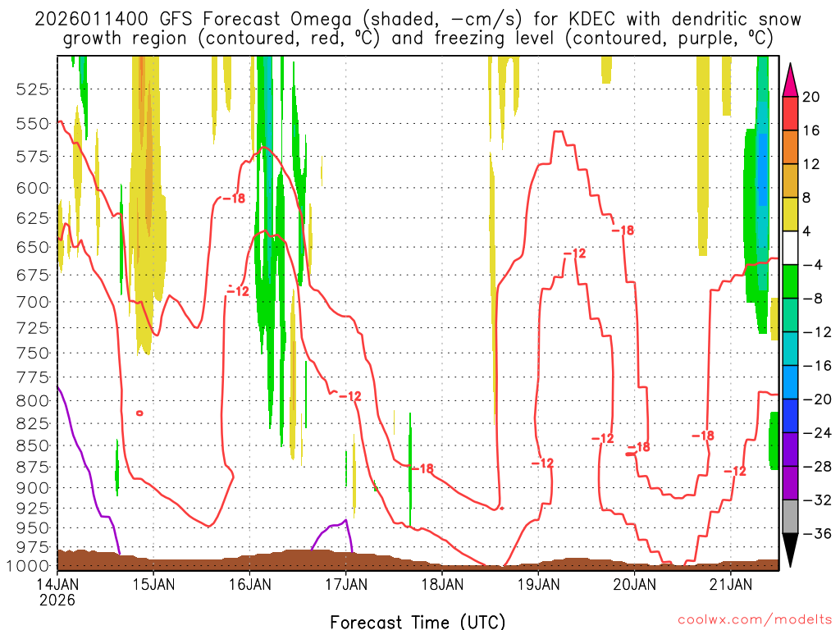Screen dimensions: 840x630
Task: Click the 900 pressure level label
Action: (33, 489)
